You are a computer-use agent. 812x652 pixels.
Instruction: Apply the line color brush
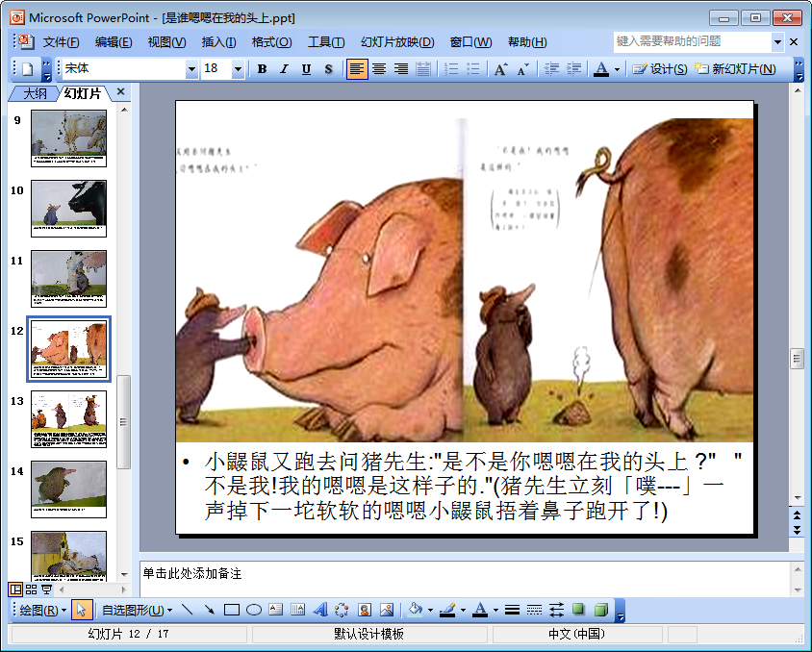click(447, 610)
